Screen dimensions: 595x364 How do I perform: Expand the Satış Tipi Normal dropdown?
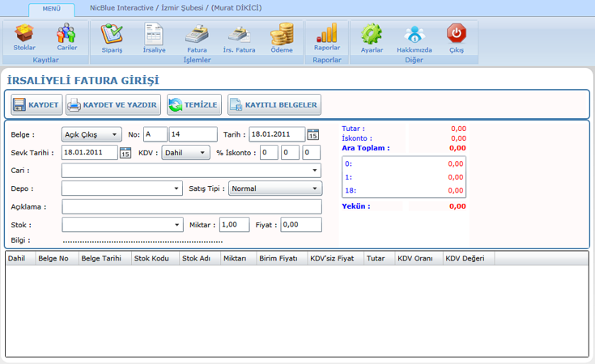tap(274, 188)
